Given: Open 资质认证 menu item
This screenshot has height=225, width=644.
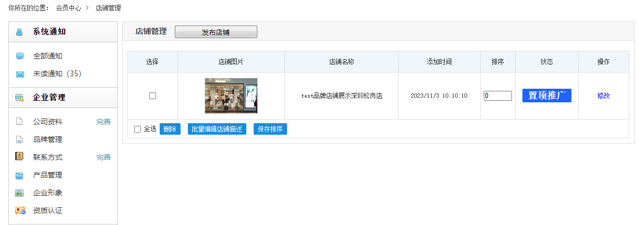Looking at the screenshot, I should pyautogui.click(x=47, y=210).
